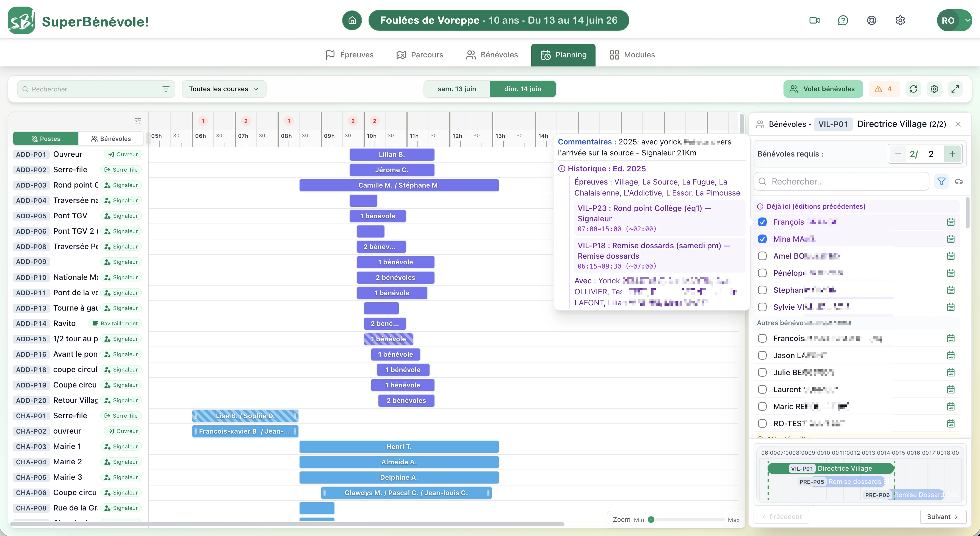Click Précédent button

[x=781, y=517]
